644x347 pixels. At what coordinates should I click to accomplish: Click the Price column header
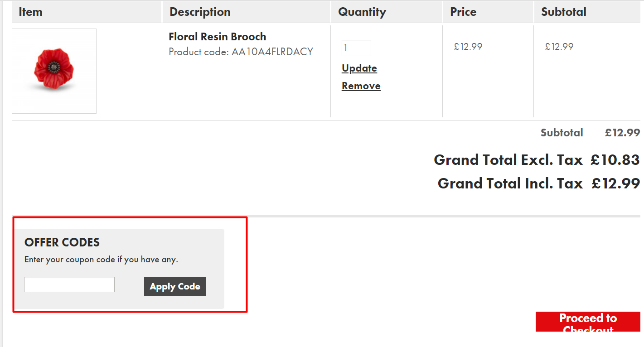click(463, 12)
